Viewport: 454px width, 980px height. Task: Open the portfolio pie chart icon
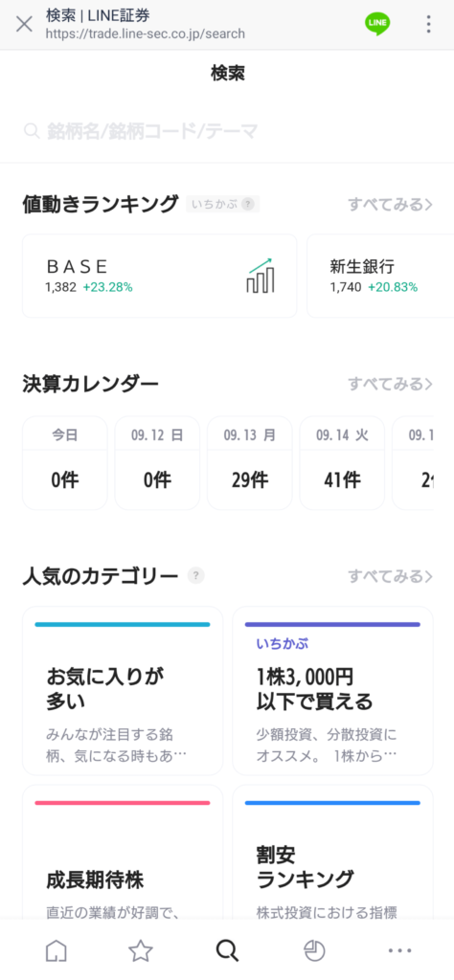314,950
